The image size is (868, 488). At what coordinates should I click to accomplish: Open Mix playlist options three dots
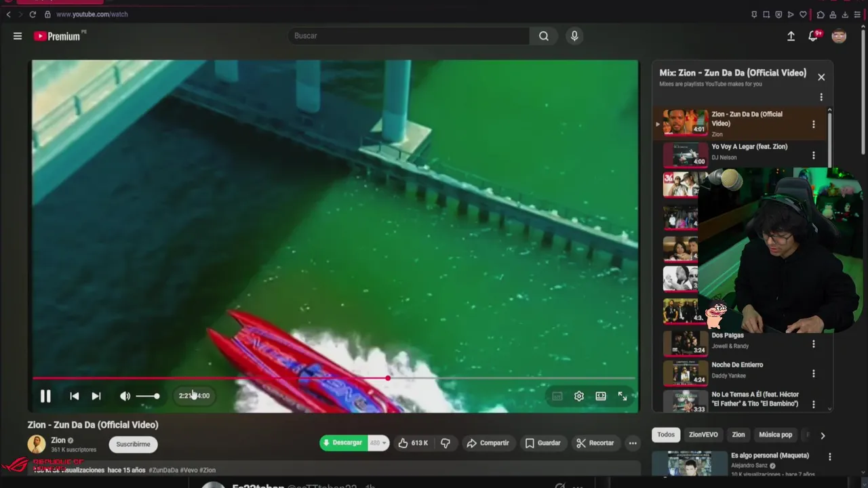coord(821,97)
